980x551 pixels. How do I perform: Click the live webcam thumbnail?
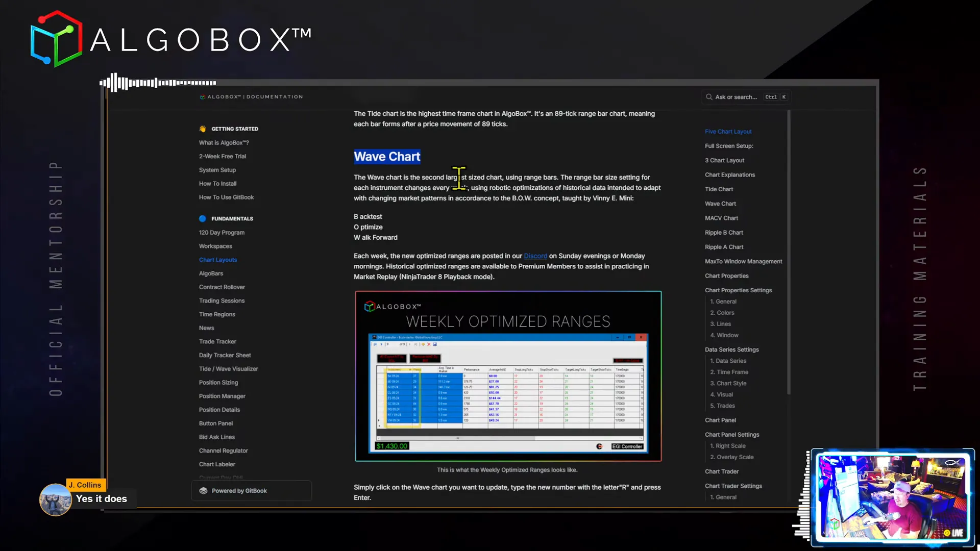[893, 498]
